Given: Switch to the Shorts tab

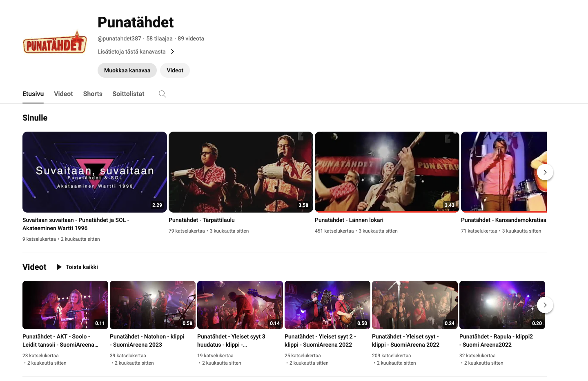Looking at the screenshot, I should click(x=93, y=94).
